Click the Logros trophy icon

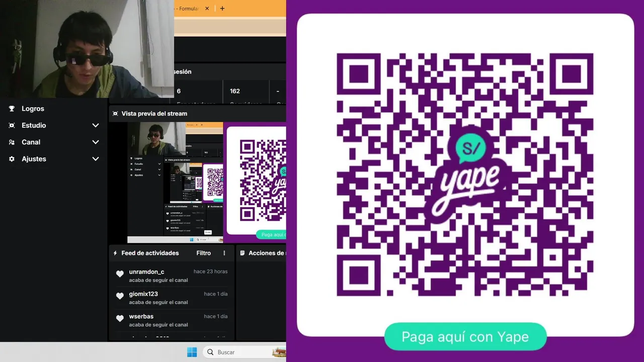point(12,109)
